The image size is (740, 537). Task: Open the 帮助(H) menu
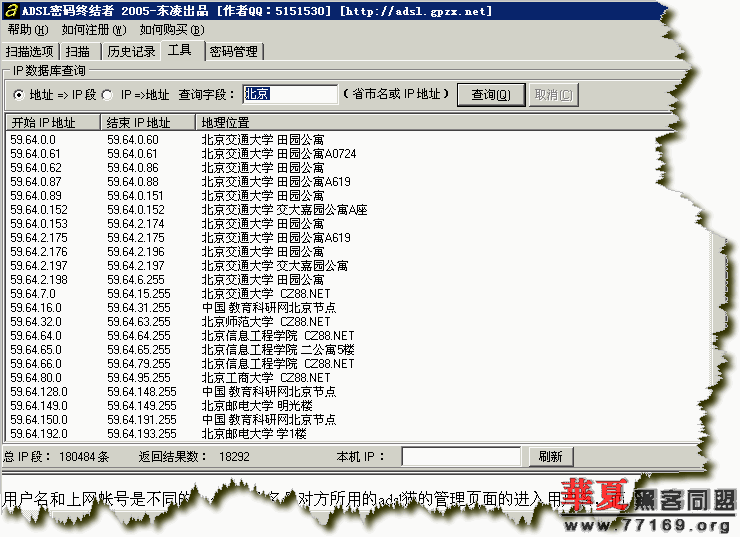[28, 30]
